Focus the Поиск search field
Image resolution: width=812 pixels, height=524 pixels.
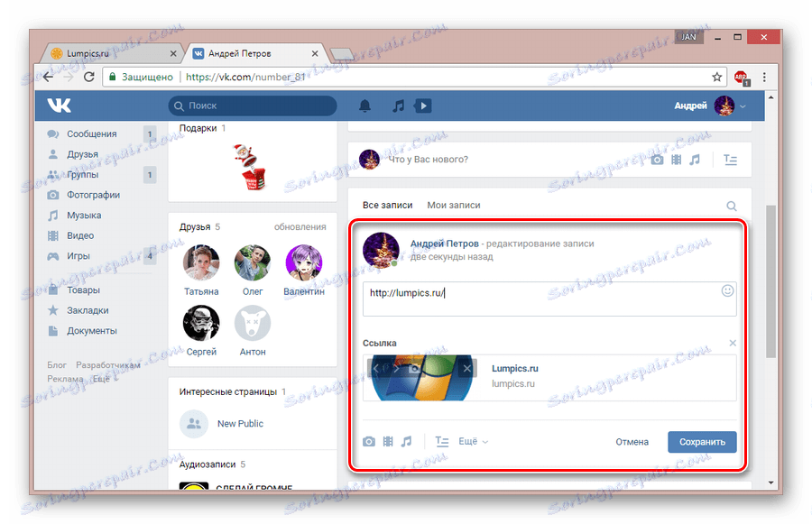tap(253, 106)
